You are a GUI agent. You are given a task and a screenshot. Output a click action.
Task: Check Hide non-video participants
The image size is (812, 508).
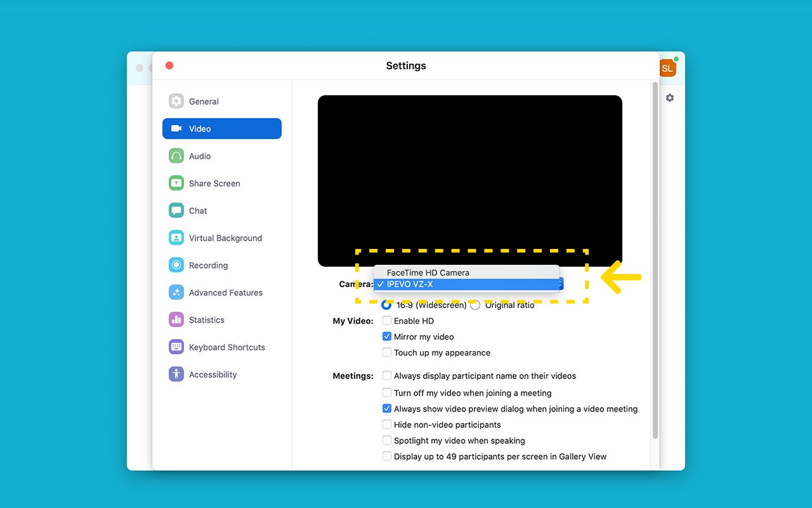coord(387,425)
